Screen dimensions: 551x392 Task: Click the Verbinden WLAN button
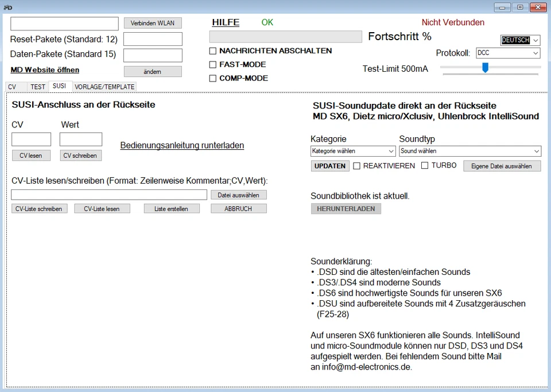(152, 23)
